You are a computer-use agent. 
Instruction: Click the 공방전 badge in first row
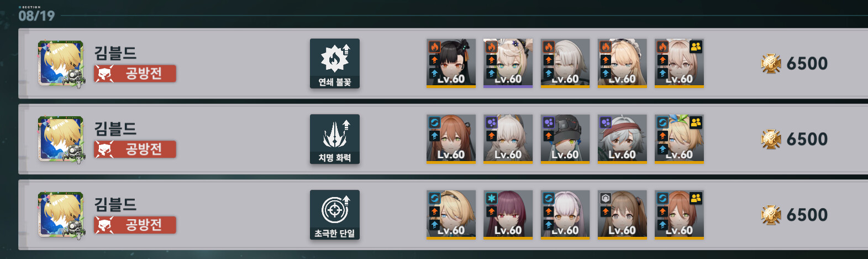pyautogui.click(x=135, y=74)
